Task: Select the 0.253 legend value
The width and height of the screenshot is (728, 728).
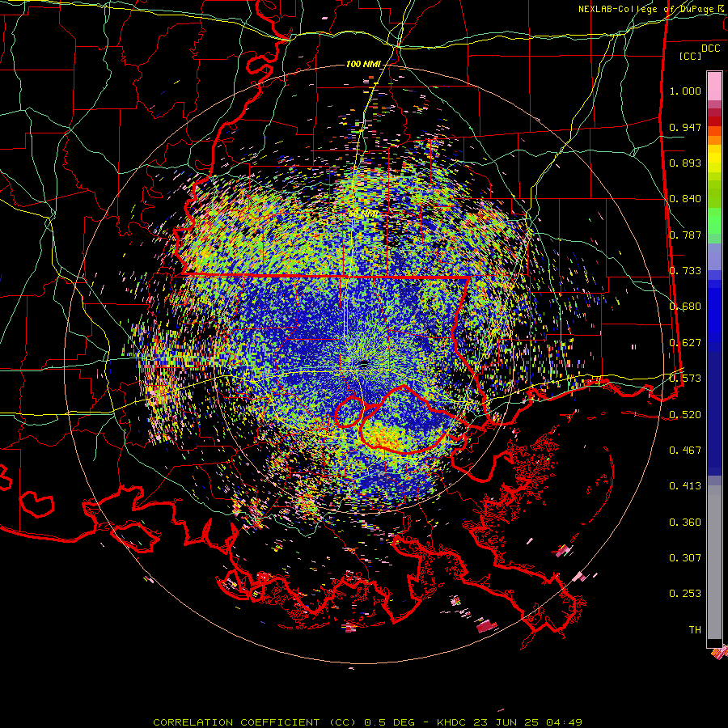Action: click(685, 594)
